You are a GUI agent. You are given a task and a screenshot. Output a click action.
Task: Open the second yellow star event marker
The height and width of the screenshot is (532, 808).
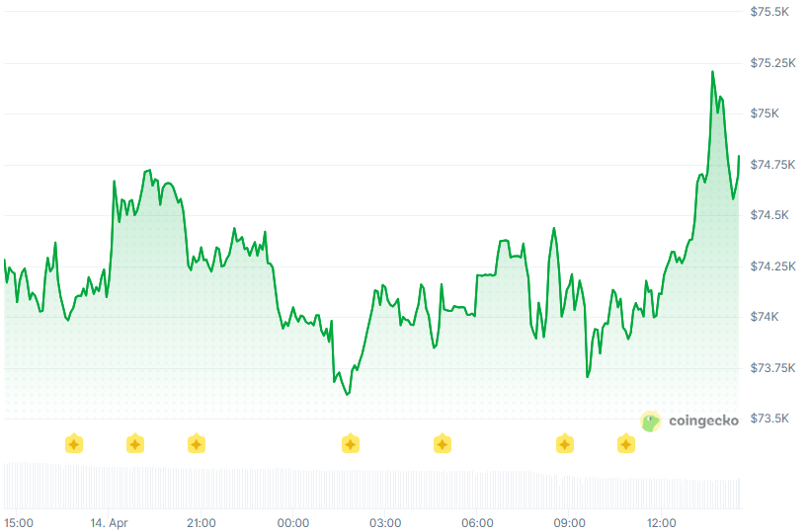tap(135, 444)
